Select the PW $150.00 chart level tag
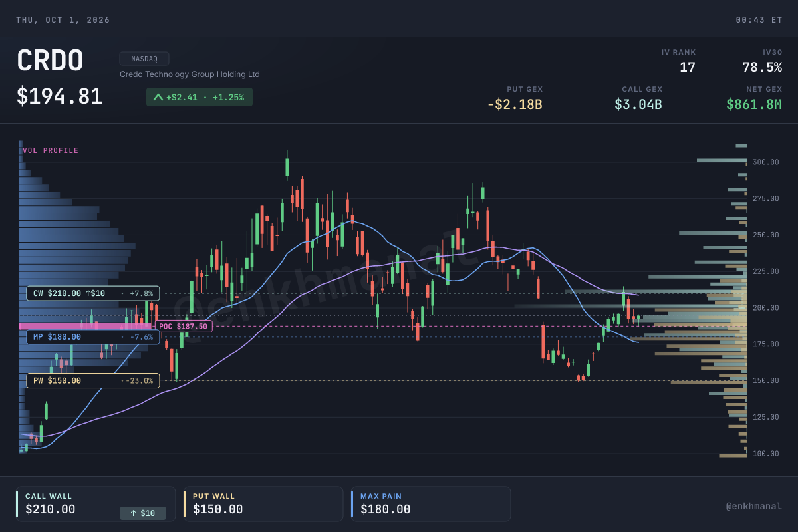The image size is (798, 532). (x=93, y=381)
